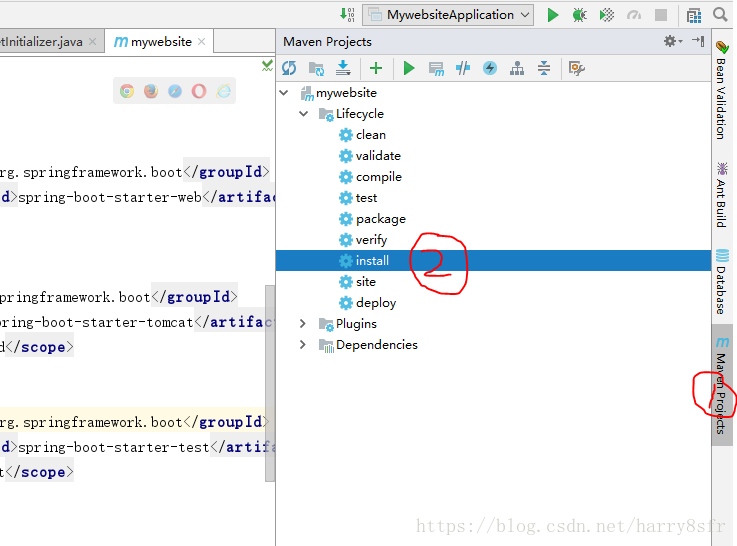Click Plugins folder label
The image size is (737, 546).
pos(356,324)
